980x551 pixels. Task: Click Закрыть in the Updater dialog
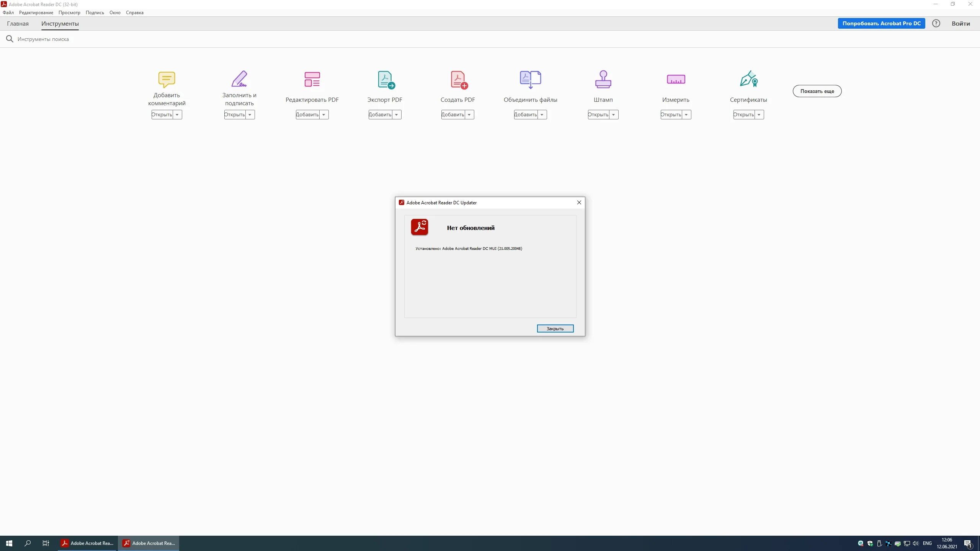coord(555,329)
